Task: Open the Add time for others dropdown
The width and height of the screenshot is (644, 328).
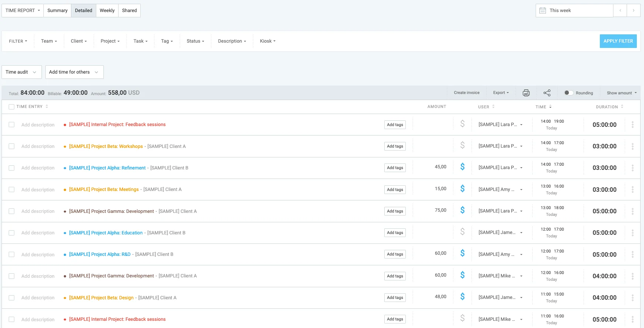Action: (x=74, y=72)
